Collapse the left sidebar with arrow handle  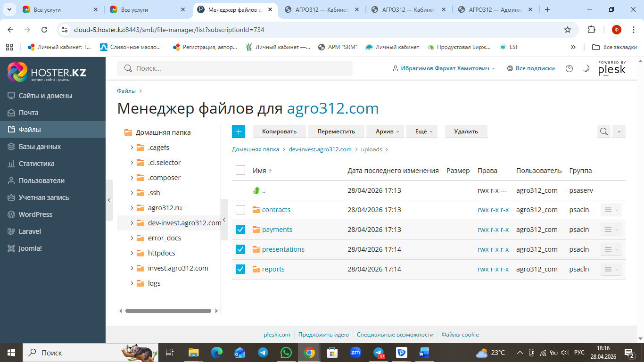click(x=109, y=200)
